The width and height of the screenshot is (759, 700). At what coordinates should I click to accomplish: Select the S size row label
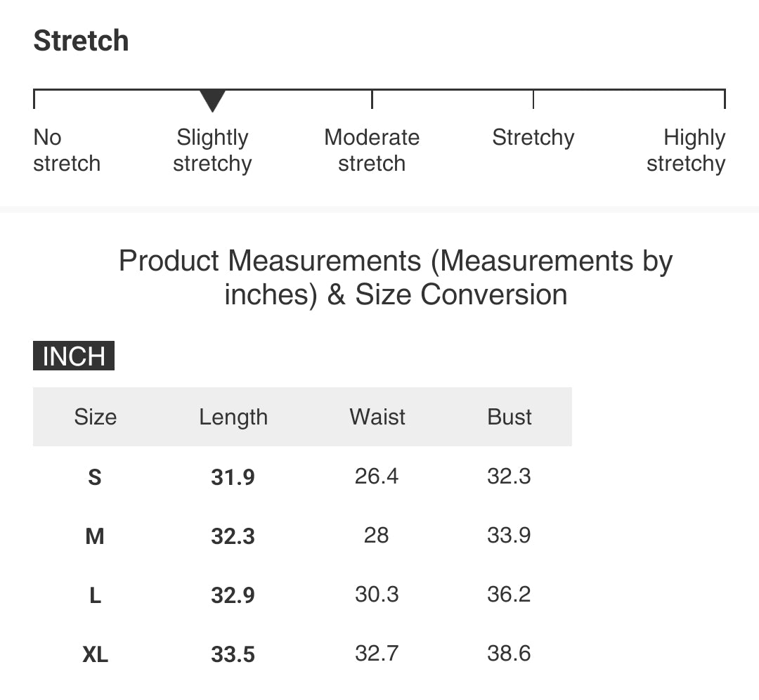95,477
